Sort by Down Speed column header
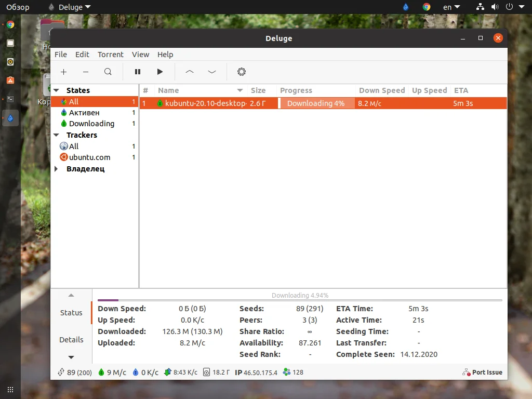Image resolution: width=532 pixels, height=399 pixels. [x=382, y=90]
